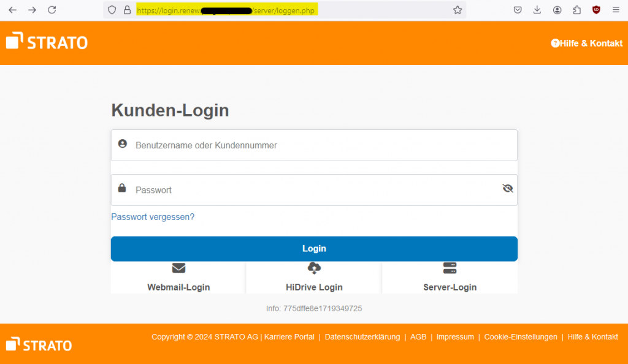Open Webmail-Login via the envelope icon
Image resolution: width=628 pixels, height=364 pixels.
(178, 268)
